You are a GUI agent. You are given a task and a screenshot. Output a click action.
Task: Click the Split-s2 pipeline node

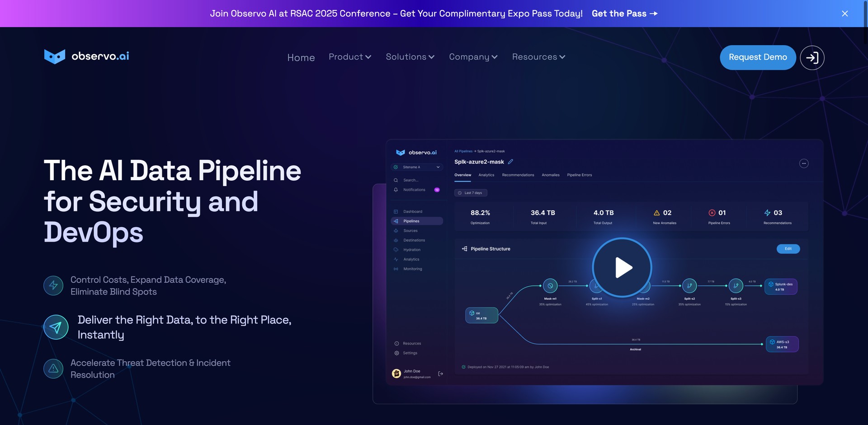(689, 285)
